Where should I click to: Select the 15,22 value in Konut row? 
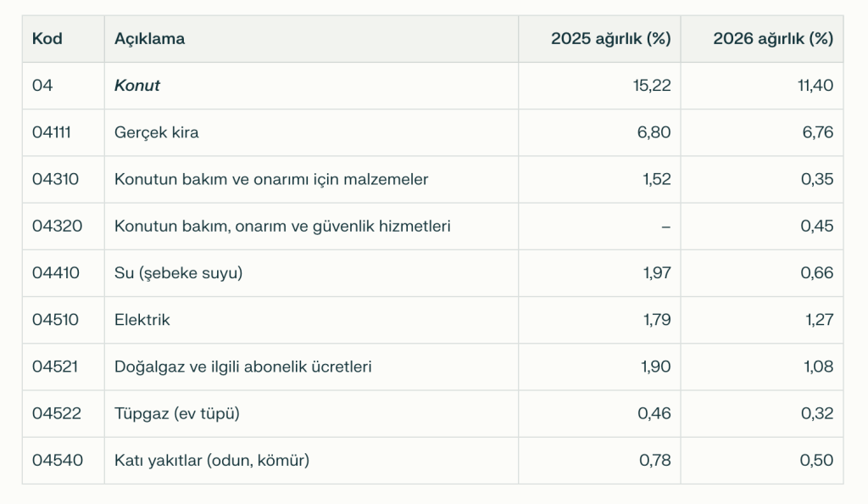coord(655,86)
